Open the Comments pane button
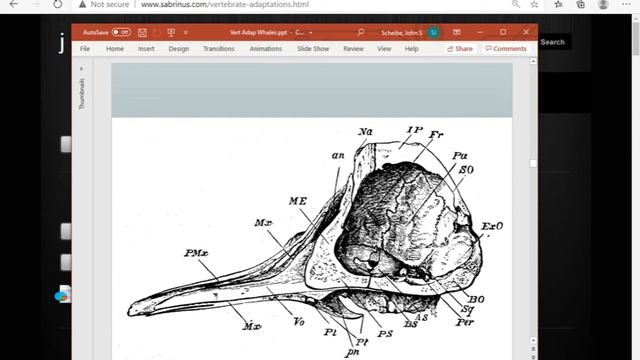 (506, 49)
